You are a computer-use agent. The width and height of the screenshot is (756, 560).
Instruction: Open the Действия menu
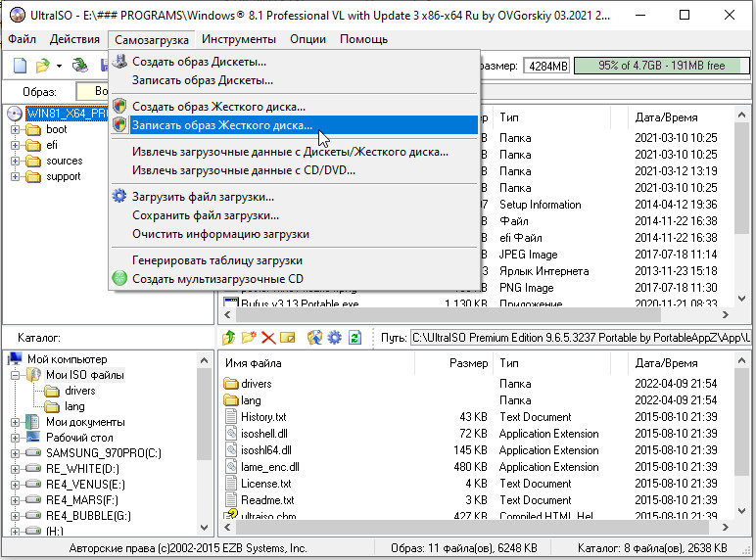tap(74, 39)
